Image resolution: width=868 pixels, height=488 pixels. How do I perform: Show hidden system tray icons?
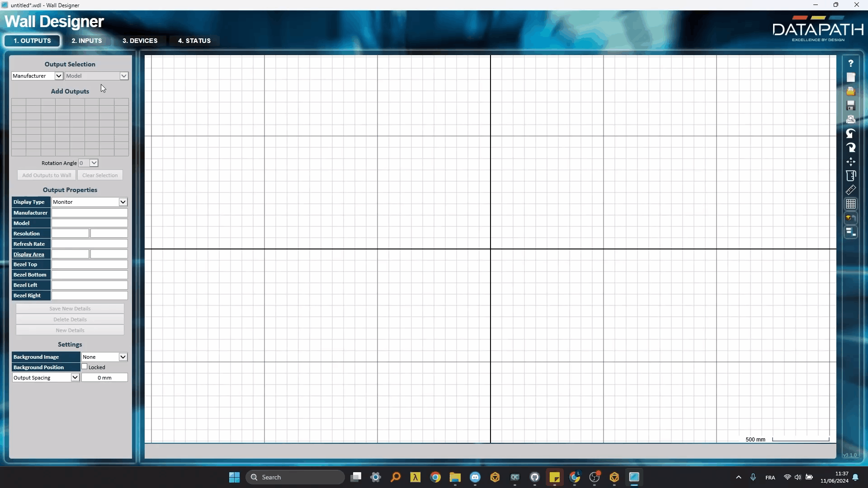(x=739, y=477)
